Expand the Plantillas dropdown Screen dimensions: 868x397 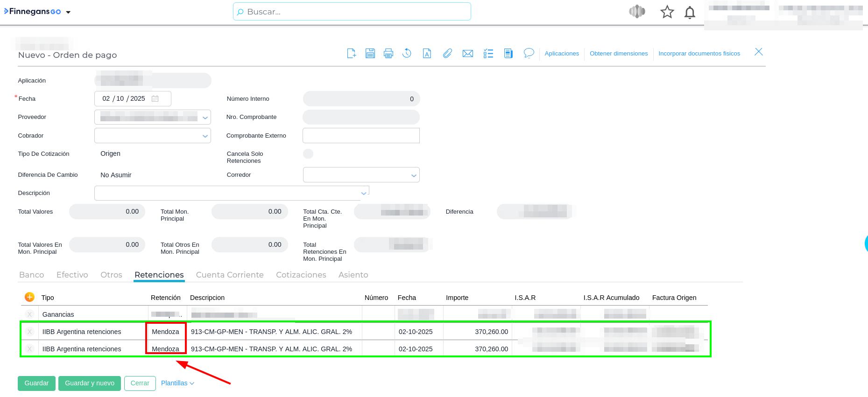point(177,383)
